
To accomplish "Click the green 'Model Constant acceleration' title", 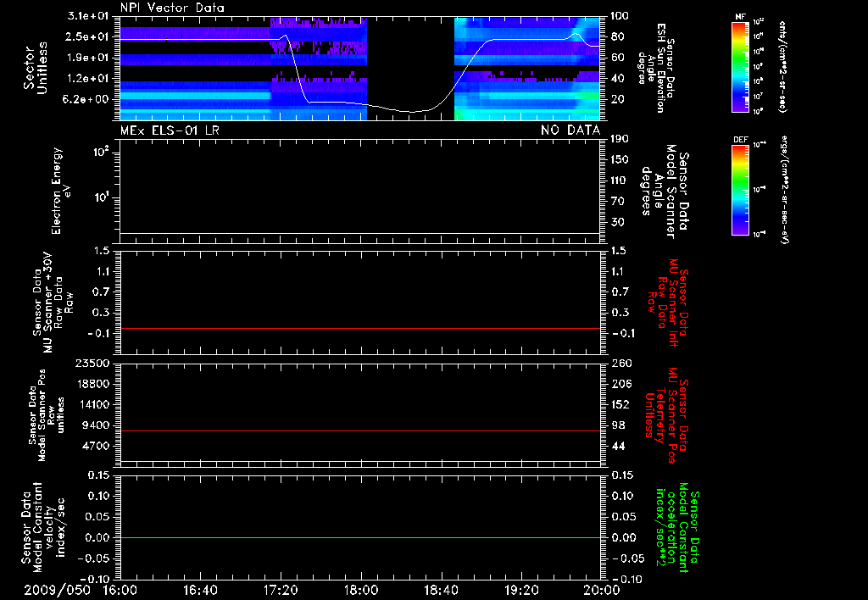I will coord(679,527).
